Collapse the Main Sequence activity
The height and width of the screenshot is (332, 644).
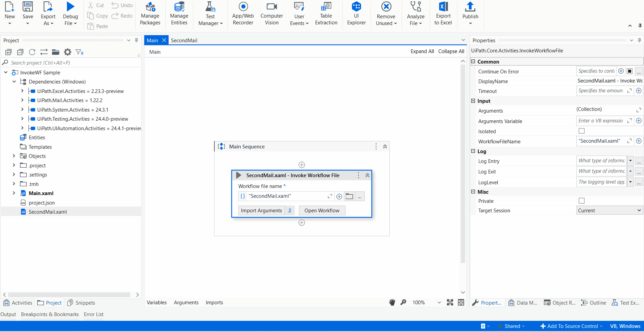point(385,146)
